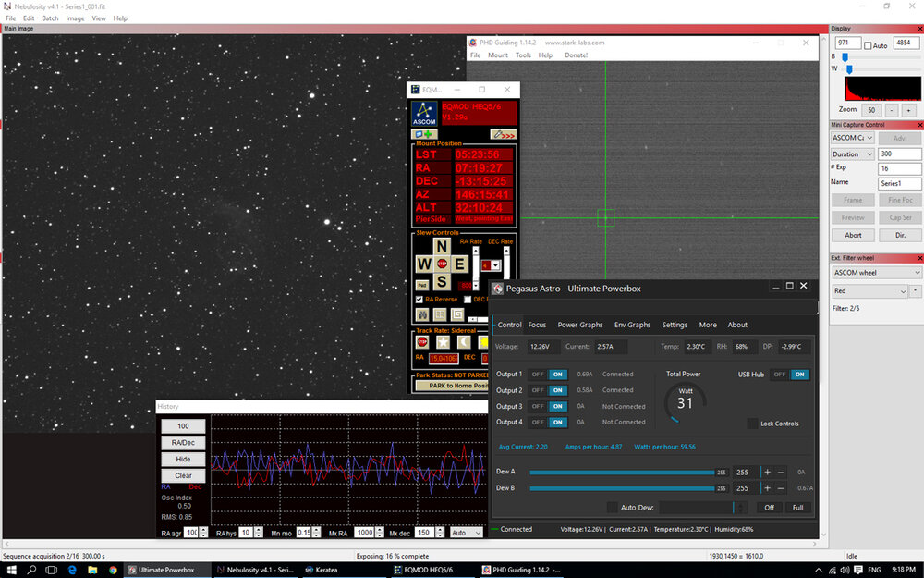Slew the mount West in EQMOD
Viewport: 924px width, 578px height.
(423, 264)
